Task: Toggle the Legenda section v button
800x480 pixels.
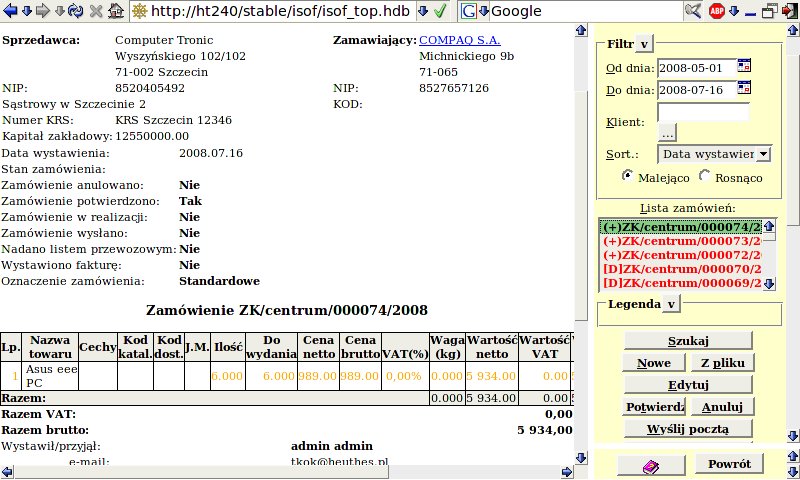Action: click(x=671, y=304)
